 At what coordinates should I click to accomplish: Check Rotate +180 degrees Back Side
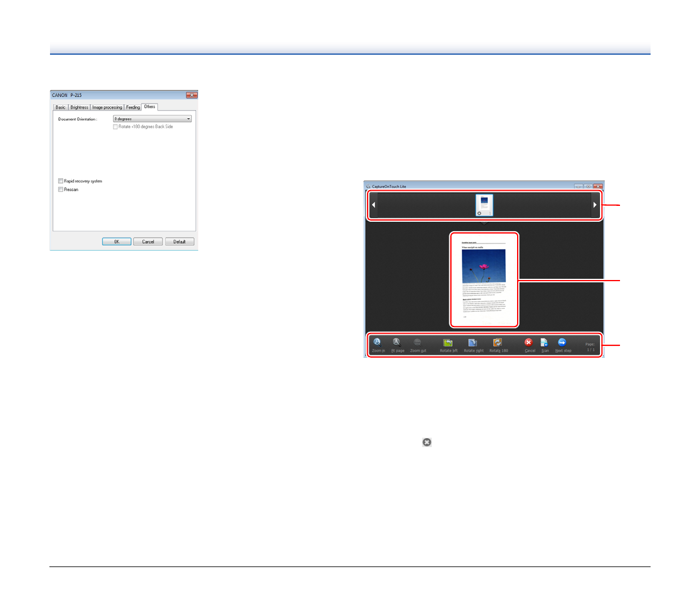pyautogui.click(x=115, y=126)
